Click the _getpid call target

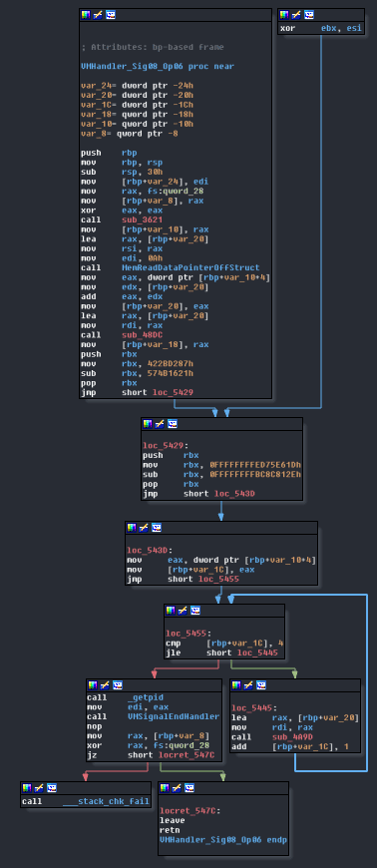(x=145, y=697)
